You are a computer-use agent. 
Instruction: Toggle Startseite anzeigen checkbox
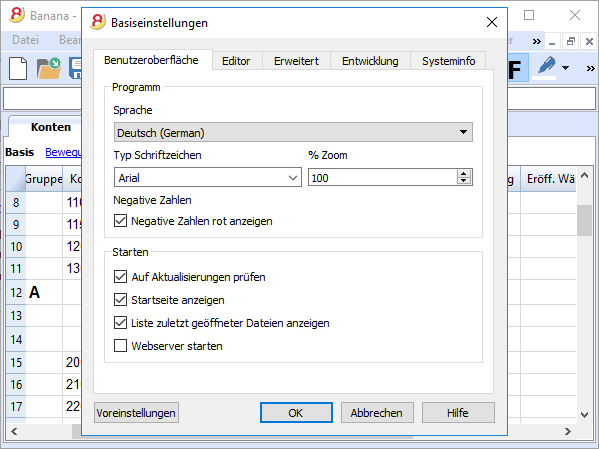pos(120,300)
